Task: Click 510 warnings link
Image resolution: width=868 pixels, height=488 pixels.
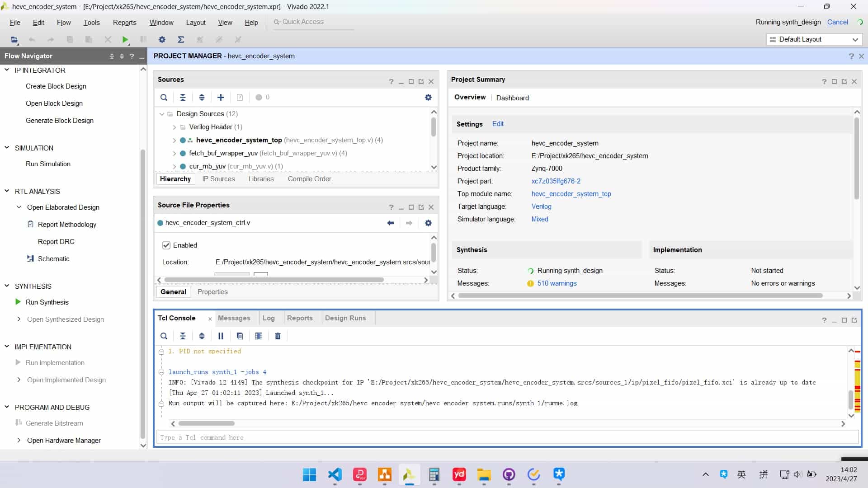Action: pyautogui.click(x=557, y=283)
